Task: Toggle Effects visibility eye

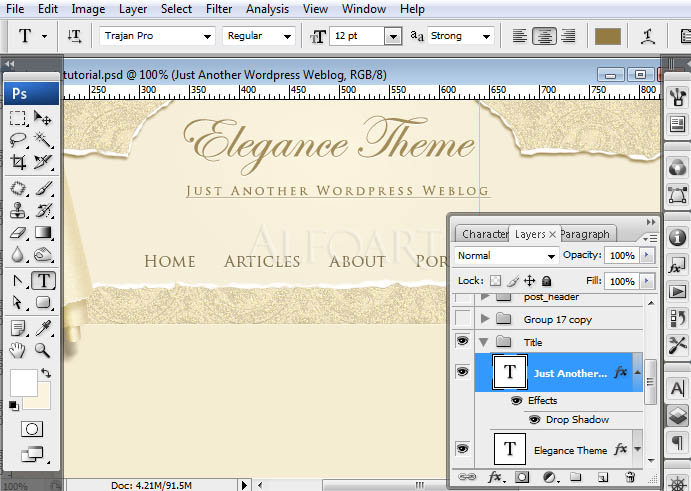Action: click(516, 401)
